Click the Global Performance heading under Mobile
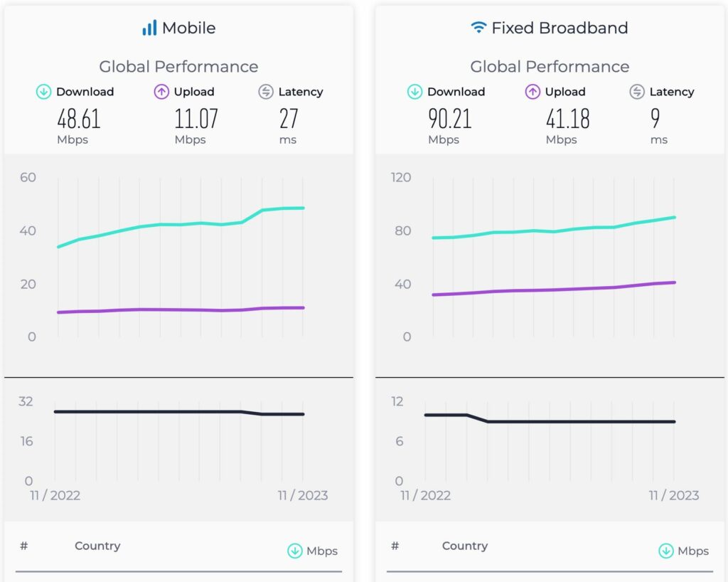Image resolution: width=728 pixels, height=582 pixels. click(178, 66)
